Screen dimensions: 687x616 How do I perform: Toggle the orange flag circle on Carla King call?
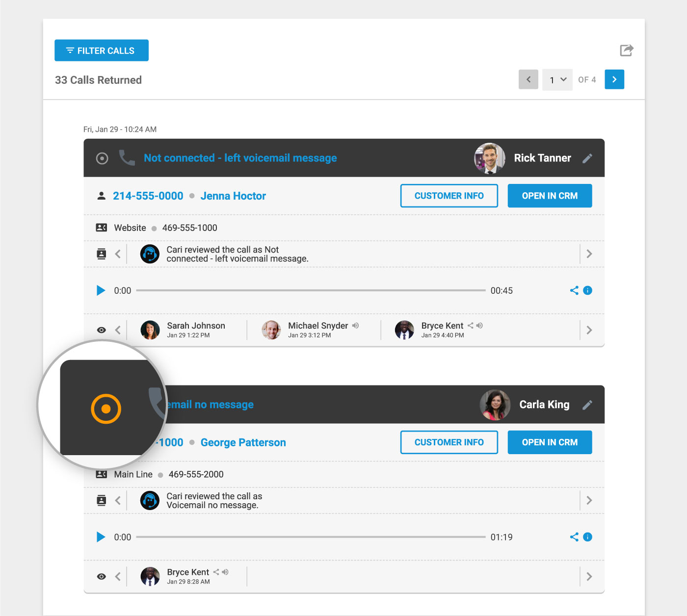106,409
